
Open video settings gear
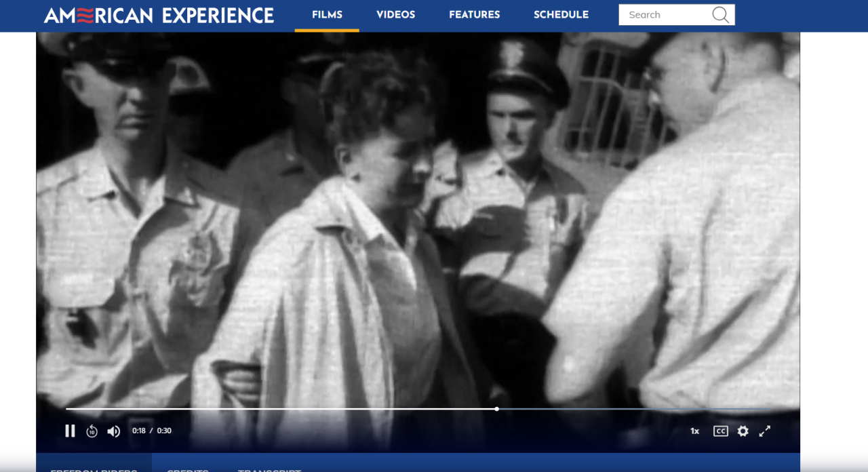(743, 431)
